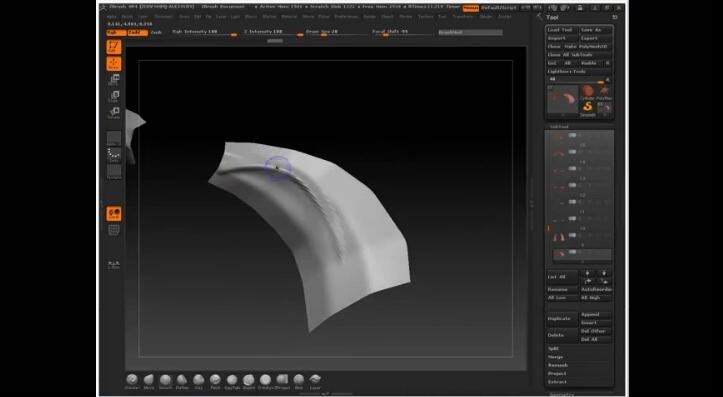Toggle visibility of the two-horn subtool row
Screen dimensions: 723x397
572,236
